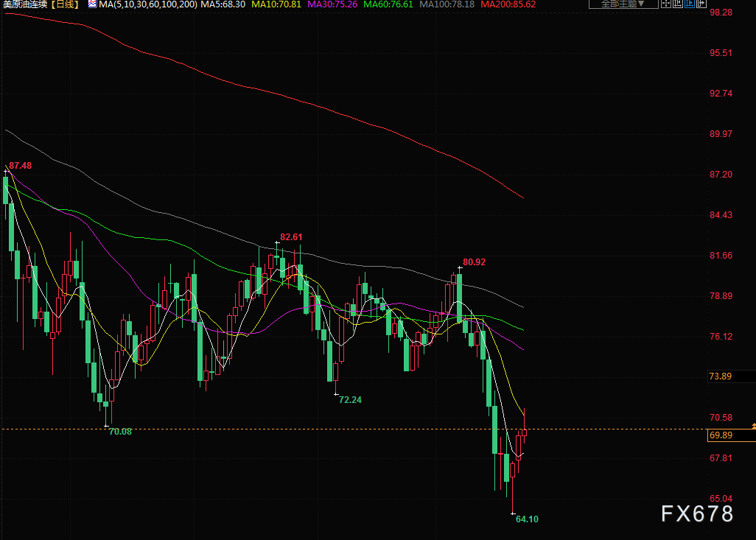756x540 pixels.
Task: Open the 全部主题 dropdown
Action: (x=622, y=4)
